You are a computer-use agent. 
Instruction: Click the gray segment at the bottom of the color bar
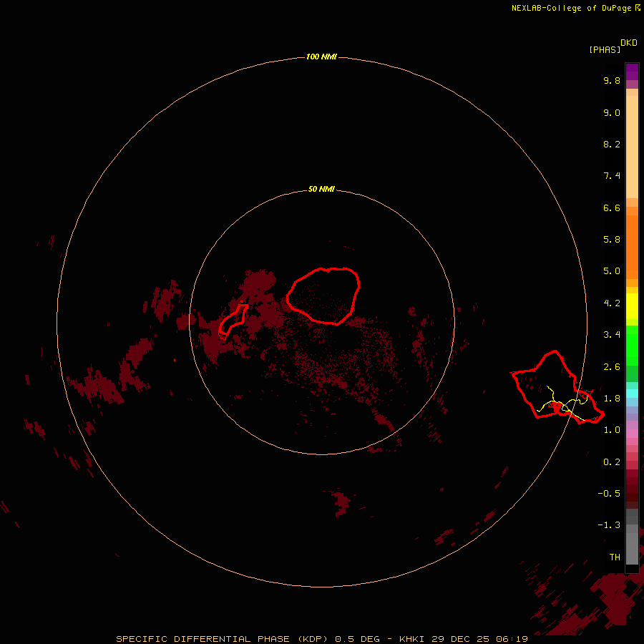coord(632,545)
